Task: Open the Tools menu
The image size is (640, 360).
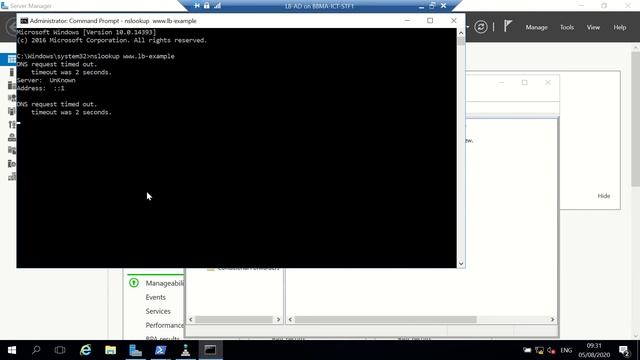Action: (567, 27)
